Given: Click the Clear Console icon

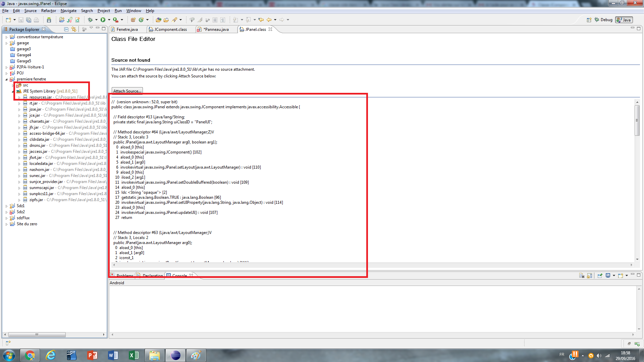Looking at the screenshot, I should (582, 276).
